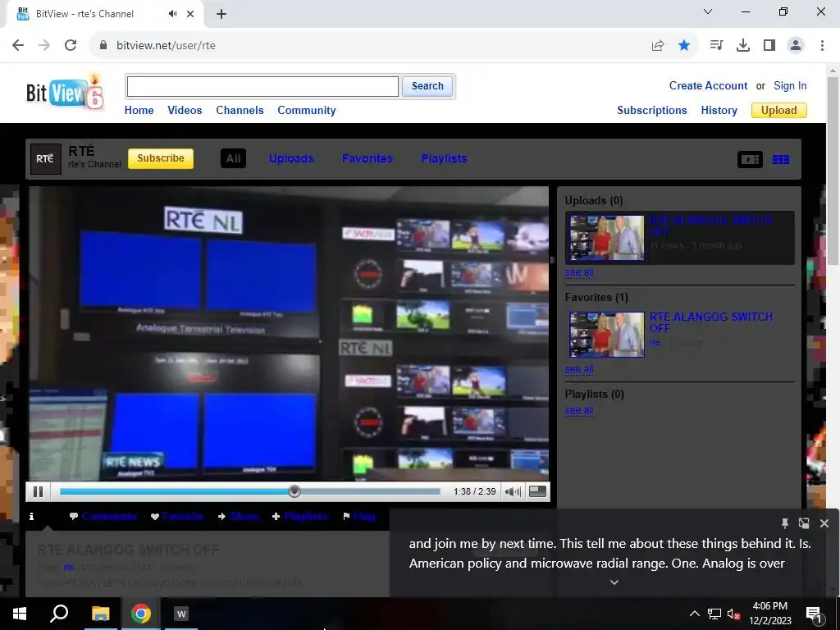This screenshot has height=630, width=840.
Task: Open the video info tab icon
Action: point(32,517)
